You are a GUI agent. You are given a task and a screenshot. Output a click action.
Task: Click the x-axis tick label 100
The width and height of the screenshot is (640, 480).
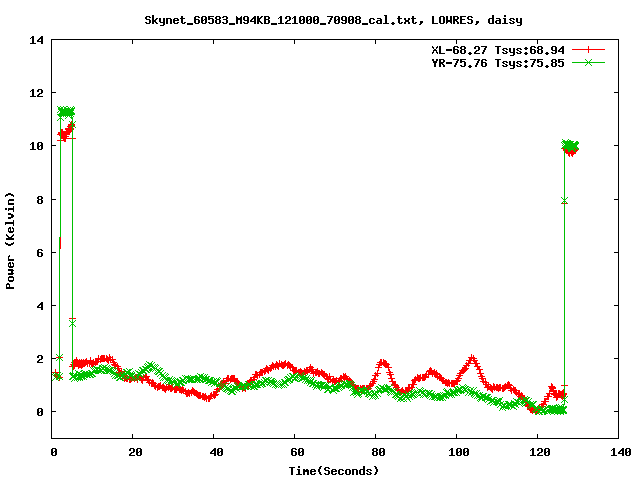coord(459,452)
